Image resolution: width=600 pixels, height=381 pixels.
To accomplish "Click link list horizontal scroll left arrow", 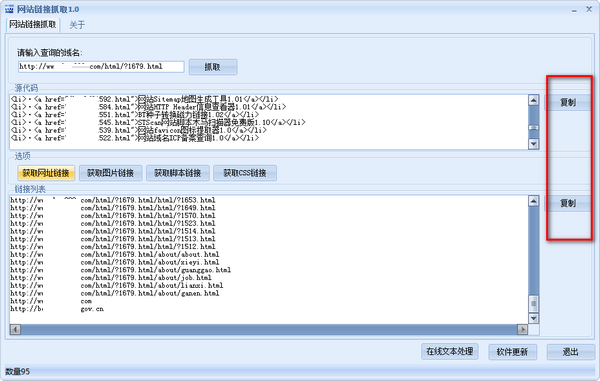I will point(15,329).
